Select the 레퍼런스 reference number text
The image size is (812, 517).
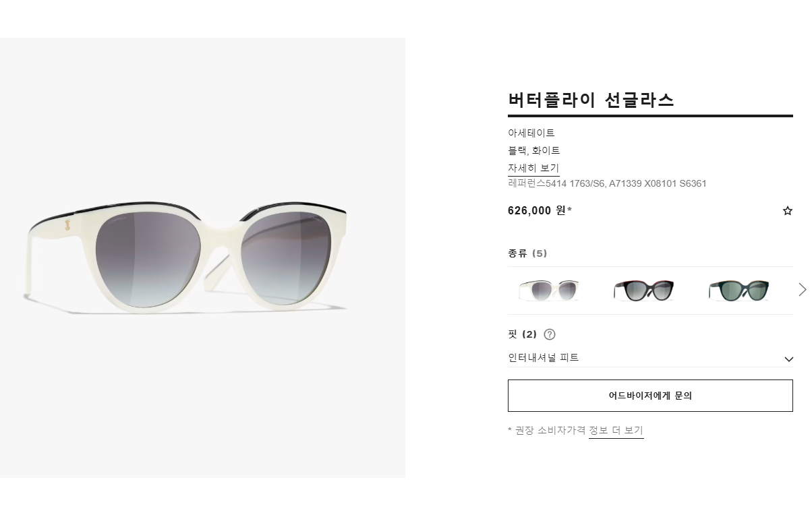pos(607,183)
